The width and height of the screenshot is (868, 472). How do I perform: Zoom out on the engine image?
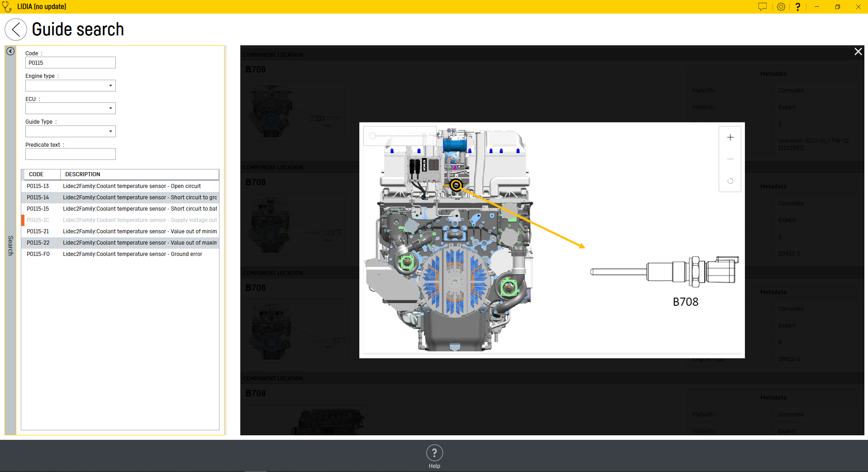click(730, 159)
